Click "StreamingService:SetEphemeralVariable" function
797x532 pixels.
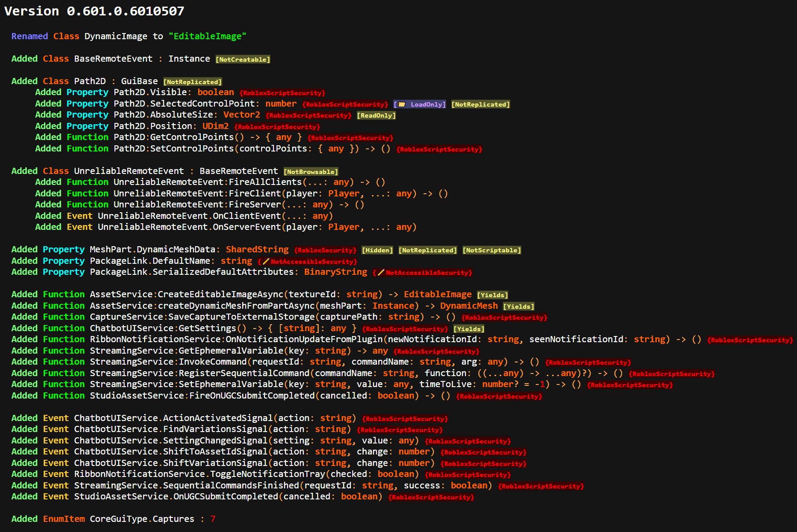[x=187, y=384]
